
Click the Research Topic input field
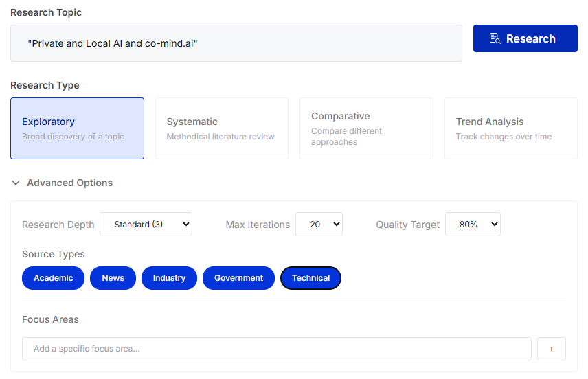[x=236, y=43]
